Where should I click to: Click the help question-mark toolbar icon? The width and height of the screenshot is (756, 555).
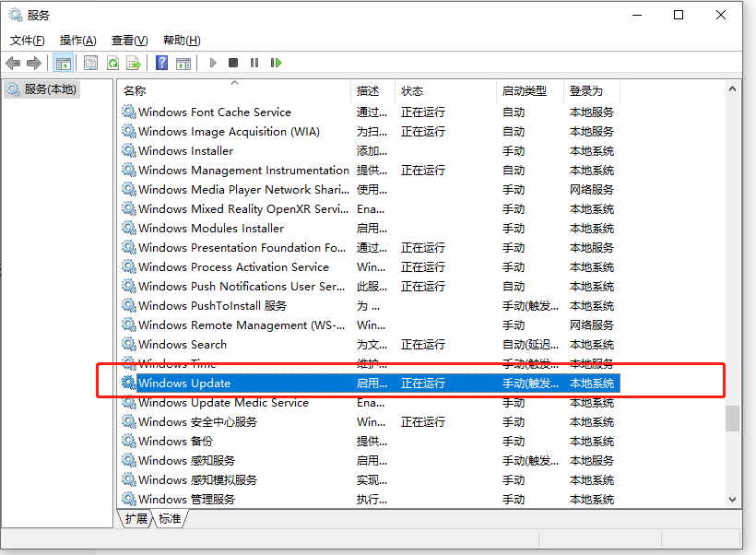[x=164, y=63]
